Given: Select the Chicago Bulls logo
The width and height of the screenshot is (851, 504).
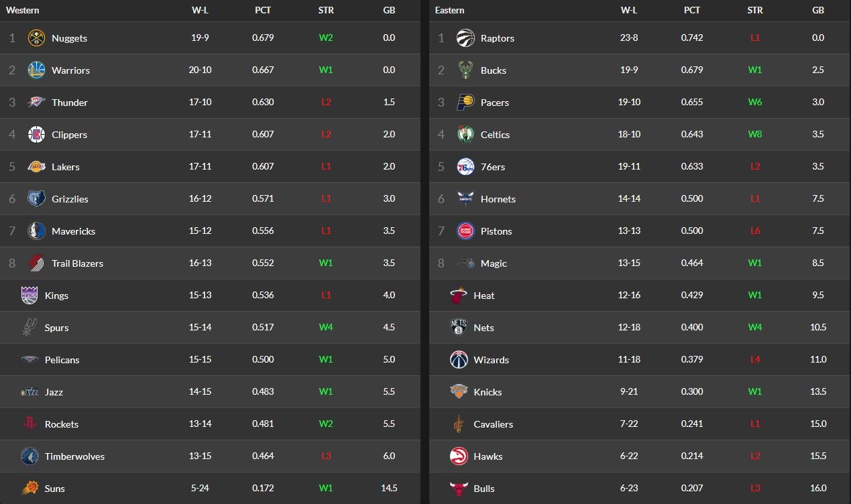Looking at the screenshot, I should pyautogui.click(x=459, y=489).
